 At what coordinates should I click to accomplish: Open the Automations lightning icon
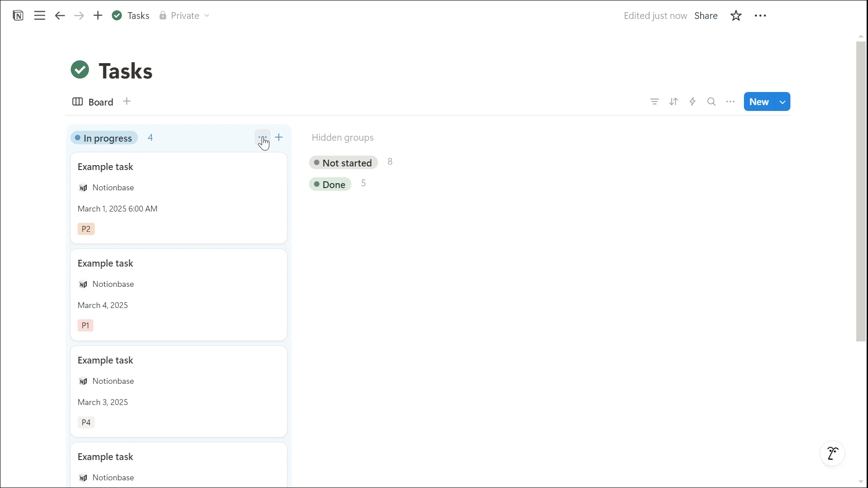[693, 102]
